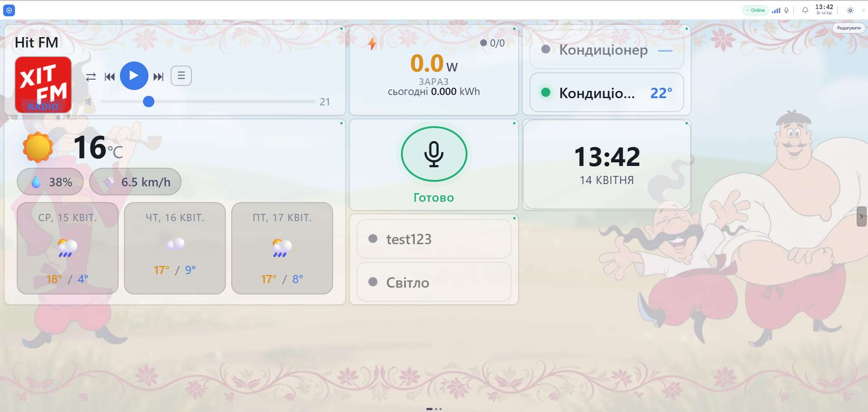Viewport: 868px width, 412px height.
Task: Click the 38% humidity chip
Action: [x=50, y=182]
